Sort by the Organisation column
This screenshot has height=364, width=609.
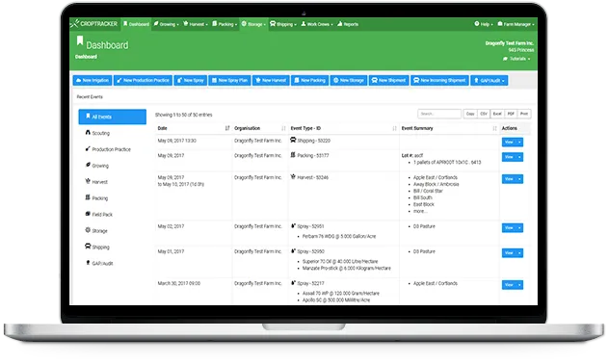(260, 128)
